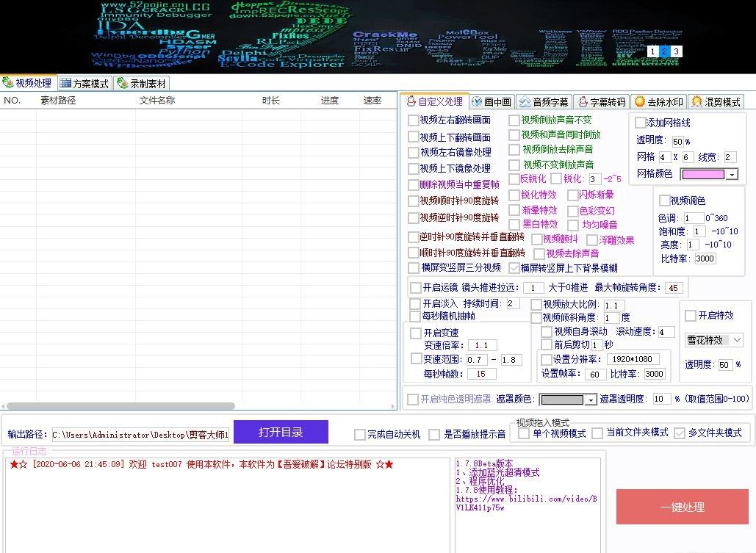This screenshot has height=553, width=756.
Task: Toggle 开启特效 checkbox
Action: [691, 315]
